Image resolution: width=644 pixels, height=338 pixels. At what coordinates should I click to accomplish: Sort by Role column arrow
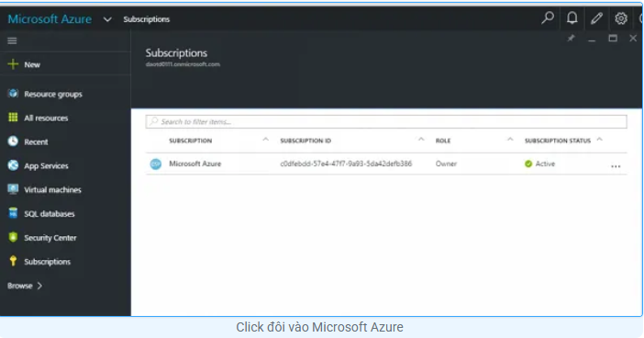[x=510, y=140]
